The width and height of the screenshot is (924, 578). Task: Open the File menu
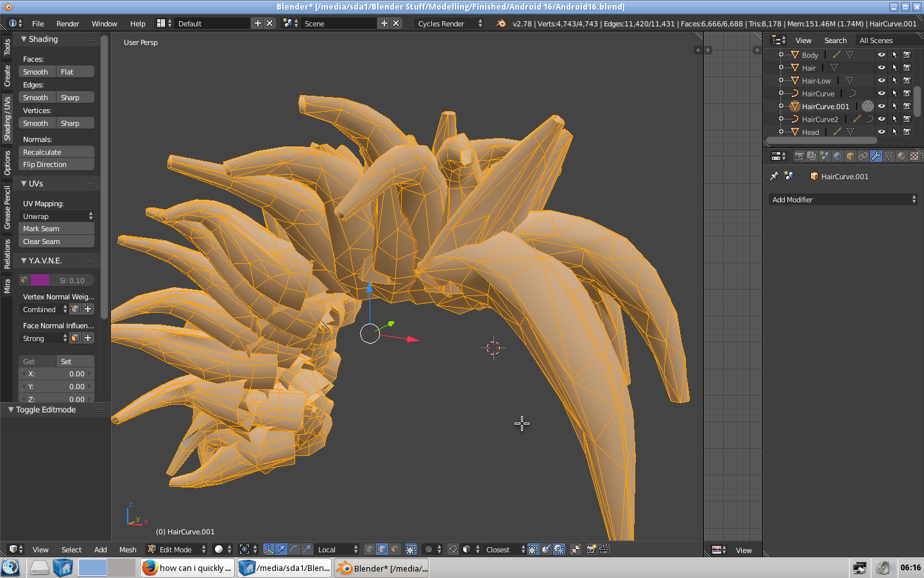pyautogui.click(x=38, y=23)
